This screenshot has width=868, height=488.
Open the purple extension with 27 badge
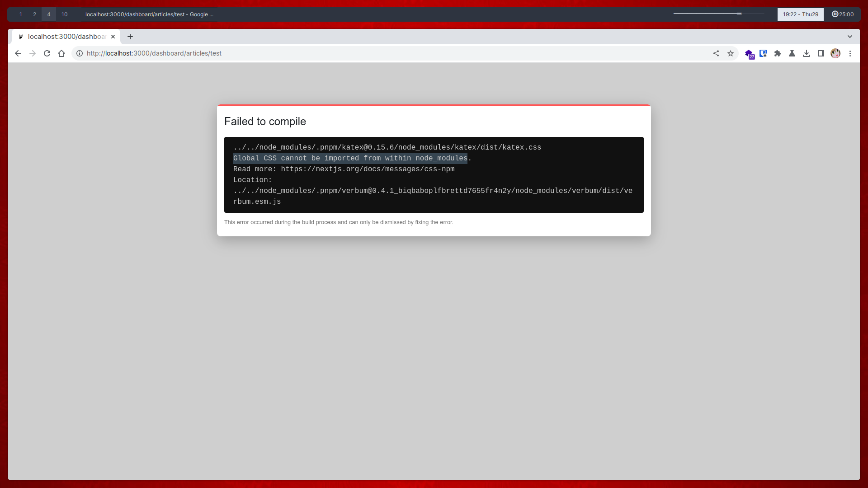[x=749, y=54]
